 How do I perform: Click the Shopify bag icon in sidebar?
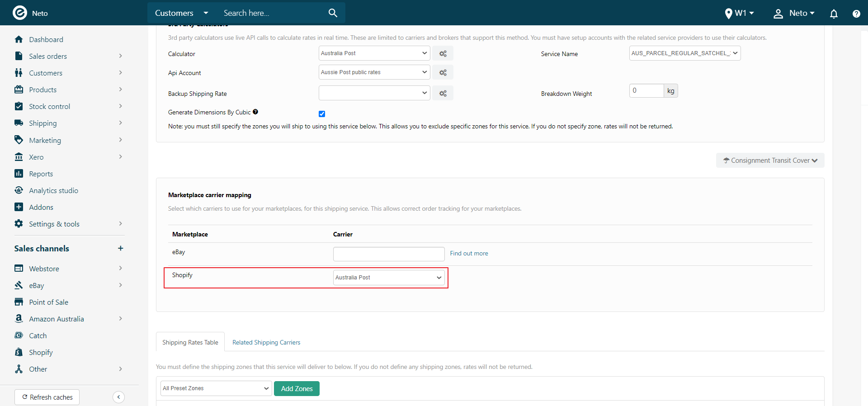coord(19,352)
